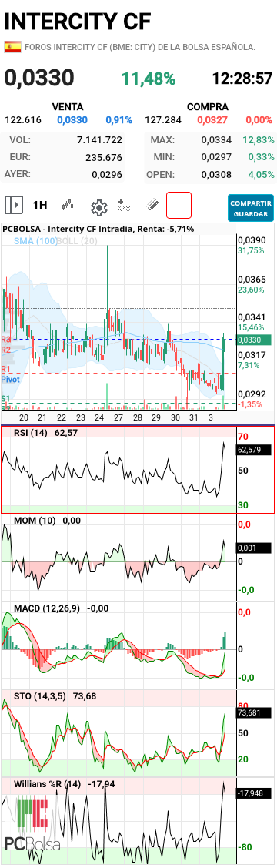Click the Pivot level label

pyautogui.click(x=11, y=380)
